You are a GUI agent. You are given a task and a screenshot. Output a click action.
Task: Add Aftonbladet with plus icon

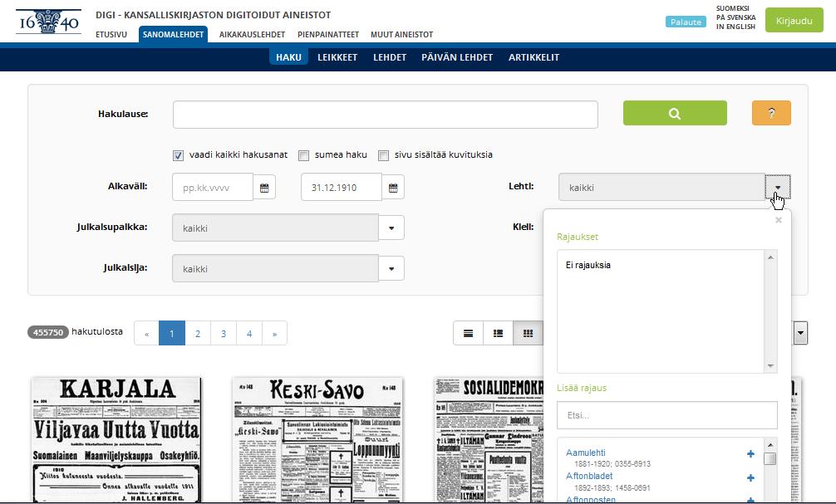750,478
